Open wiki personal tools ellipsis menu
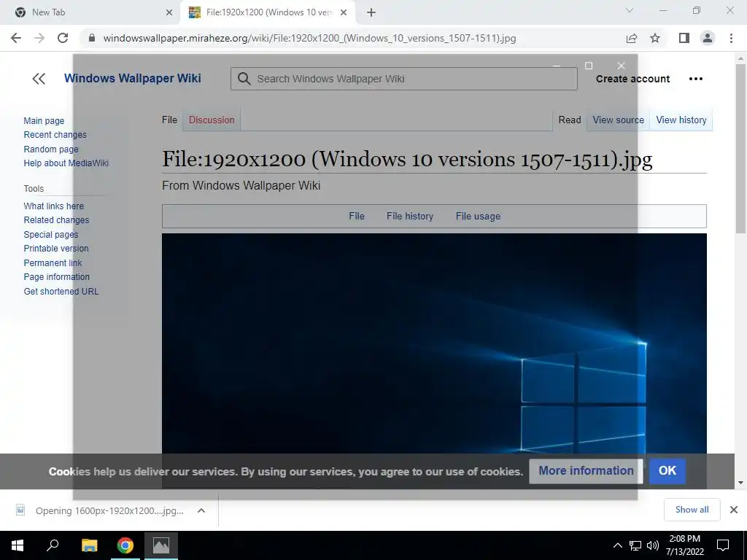The image size is (747, 560). [695, 79]
